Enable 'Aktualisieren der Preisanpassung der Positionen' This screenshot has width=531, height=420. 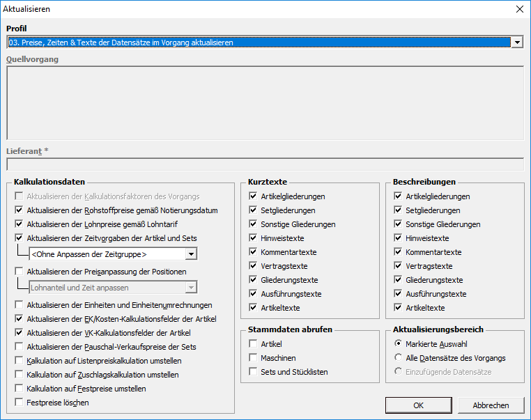(20, 272)
